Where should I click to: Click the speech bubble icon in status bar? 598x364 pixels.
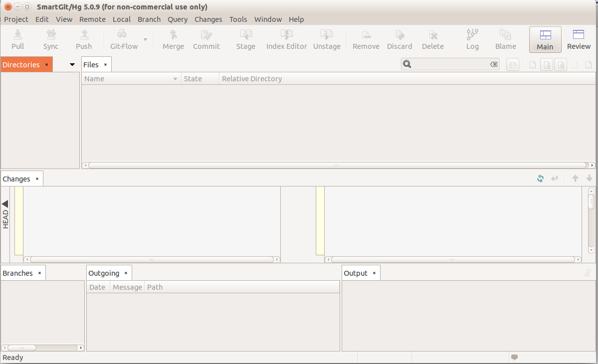pos(514,358)
